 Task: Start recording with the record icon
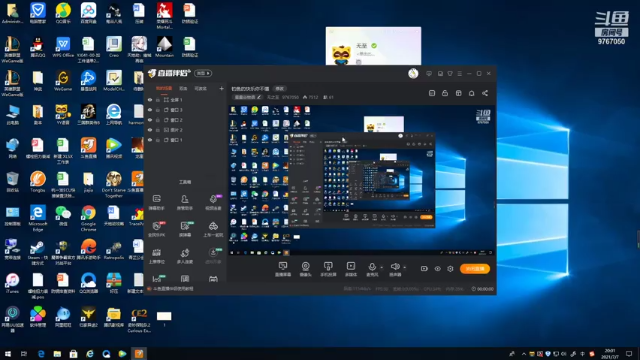point(424,269)
